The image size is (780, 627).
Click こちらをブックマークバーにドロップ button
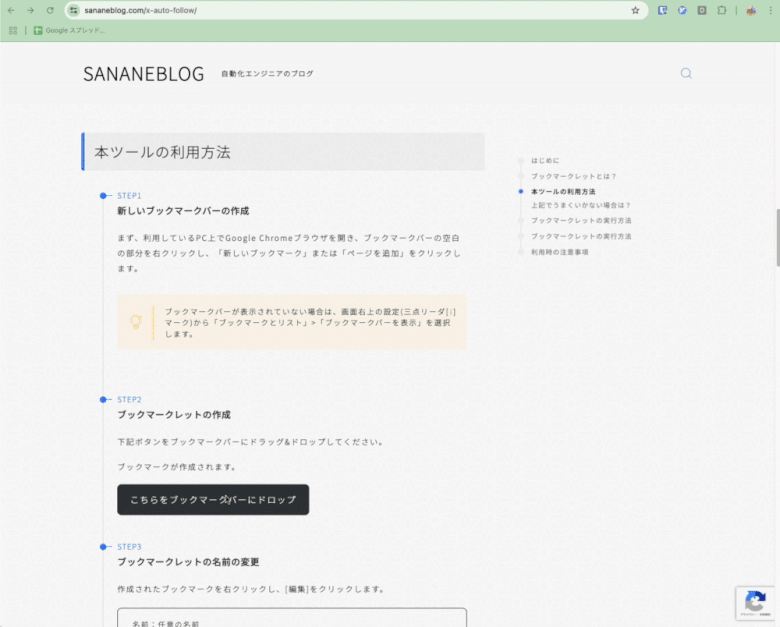[x=213, y=500]
